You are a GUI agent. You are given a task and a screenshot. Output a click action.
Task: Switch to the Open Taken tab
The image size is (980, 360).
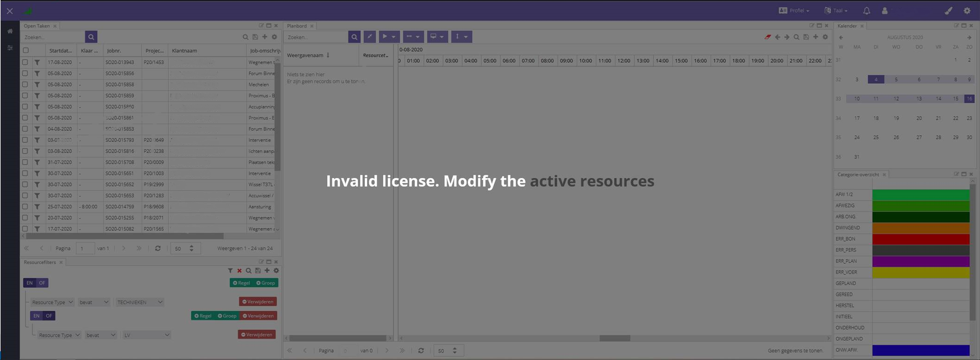37,26
